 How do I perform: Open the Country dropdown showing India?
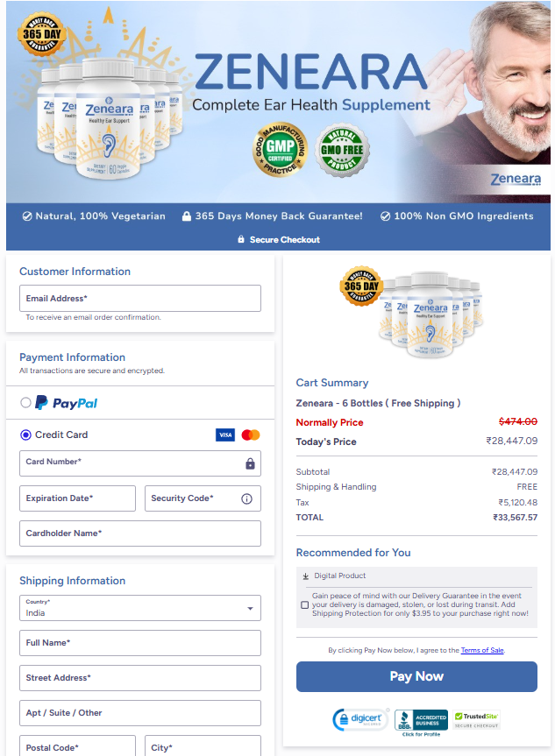click(140, 608)
